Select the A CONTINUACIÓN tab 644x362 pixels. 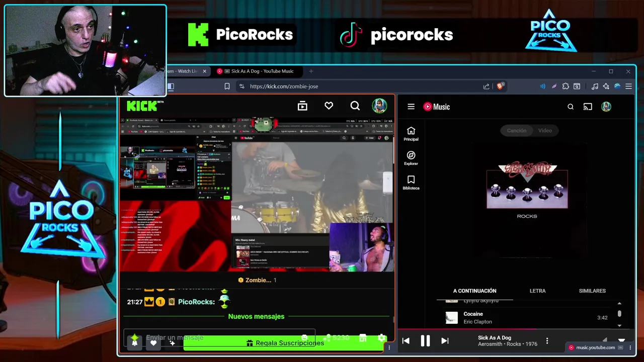click(474, 291)
